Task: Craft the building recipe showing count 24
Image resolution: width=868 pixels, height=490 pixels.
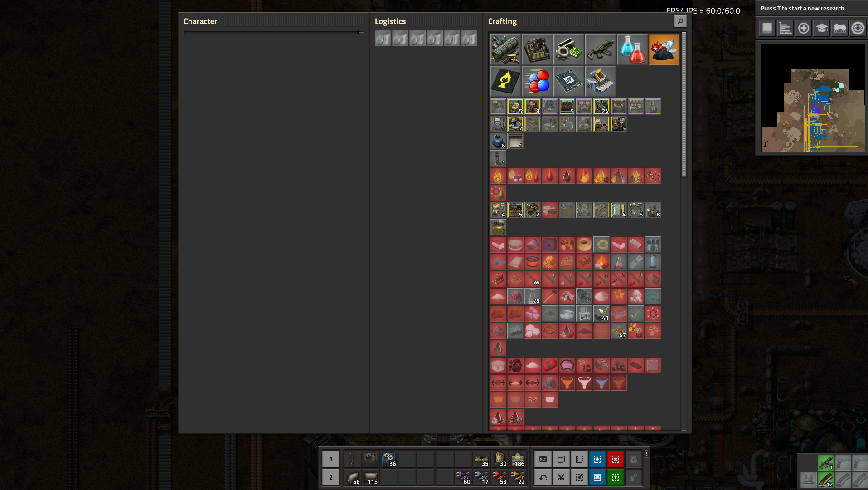Action: point(601,107)
